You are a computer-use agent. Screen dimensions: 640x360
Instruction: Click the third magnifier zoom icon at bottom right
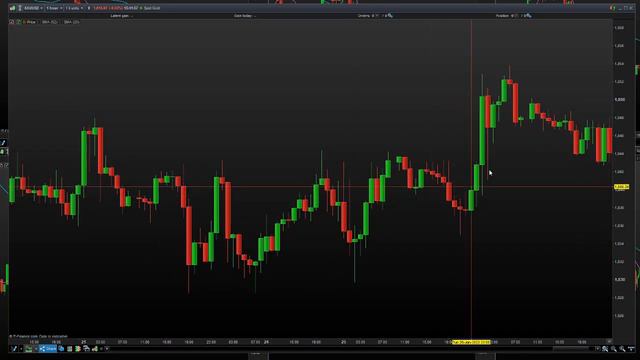click(x=622, y=349)
